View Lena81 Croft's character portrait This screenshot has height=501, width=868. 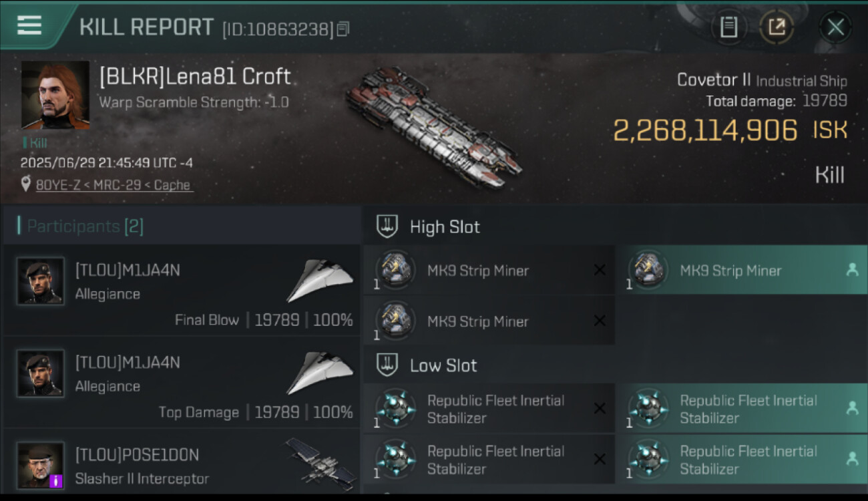pyautogui.click(x=55, y=95)
